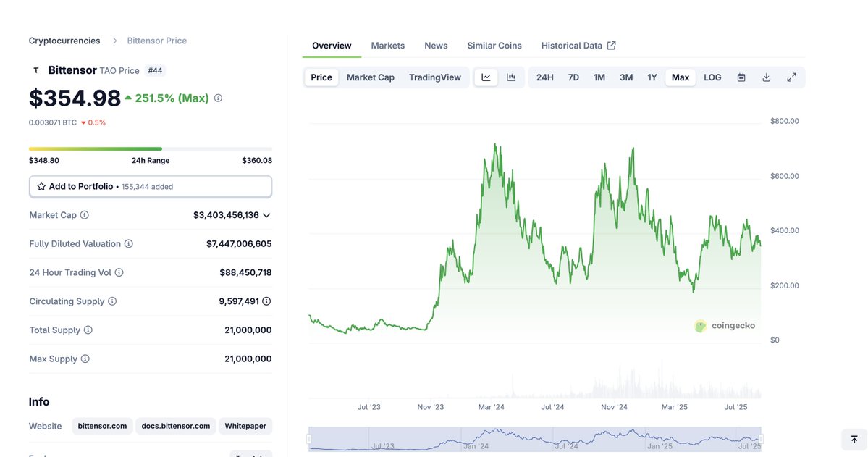This screenshot has height=457, width=868.
Task: Click the $354.98 price value
Action: [75, 98]
